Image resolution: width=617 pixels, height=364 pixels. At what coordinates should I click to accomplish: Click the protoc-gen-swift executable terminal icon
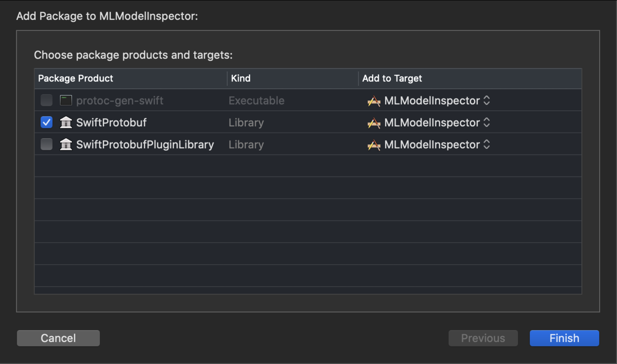pos(66,100)
